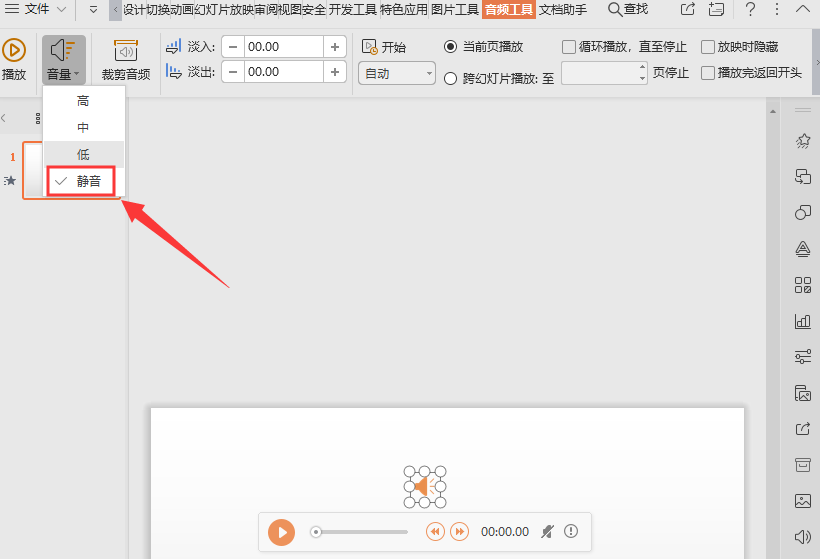This screenshot has width=820, height=559.
Task: Open the chart panel icon in right sidebar
Action: [802, 321]
